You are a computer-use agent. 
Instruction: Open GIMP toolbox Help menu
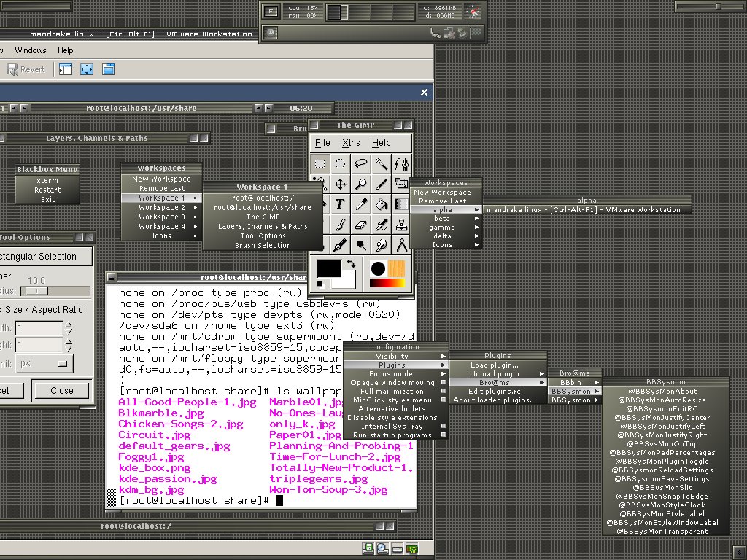(381, 143)
